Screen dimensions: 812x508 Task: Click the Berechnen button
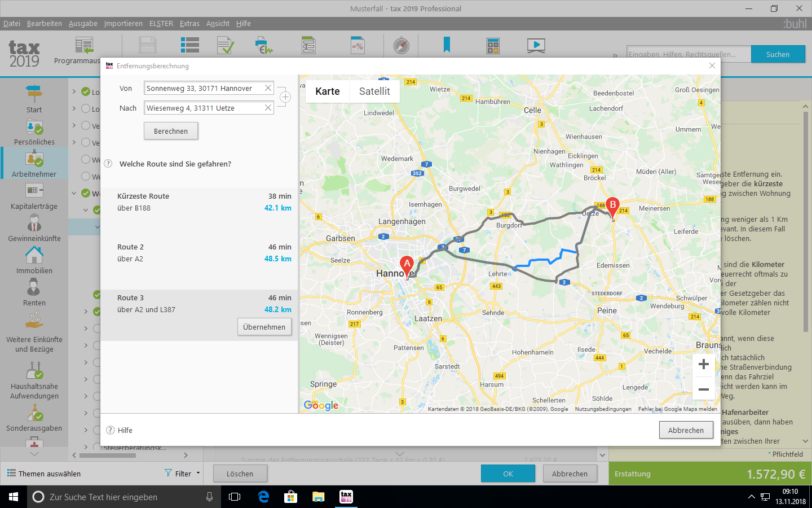[x=171, y=131]
